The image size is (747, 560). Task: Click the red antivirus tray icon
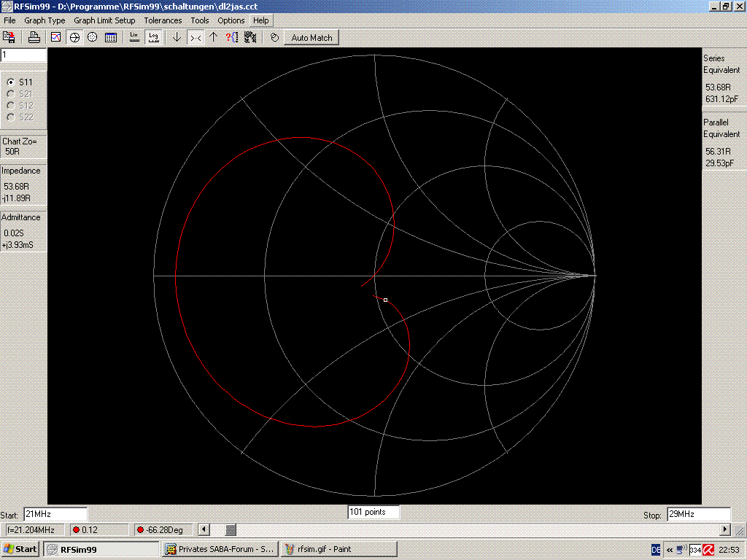[x=708, y=550]
